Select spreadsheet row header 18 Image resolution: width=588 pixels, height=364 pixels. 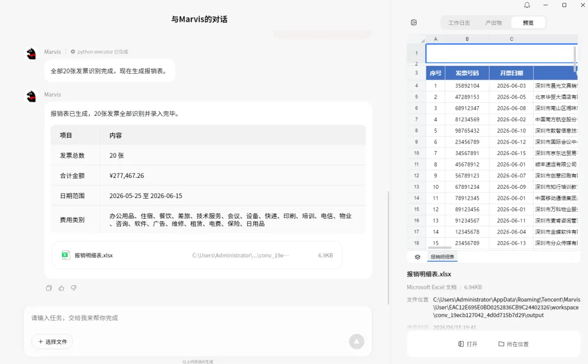click(416, 243)
